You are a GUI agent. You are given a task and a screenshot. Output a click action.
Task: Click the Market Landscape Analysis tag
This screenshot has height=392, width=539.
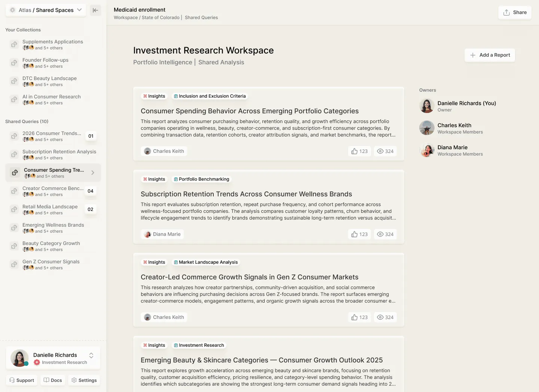[206, 262]
